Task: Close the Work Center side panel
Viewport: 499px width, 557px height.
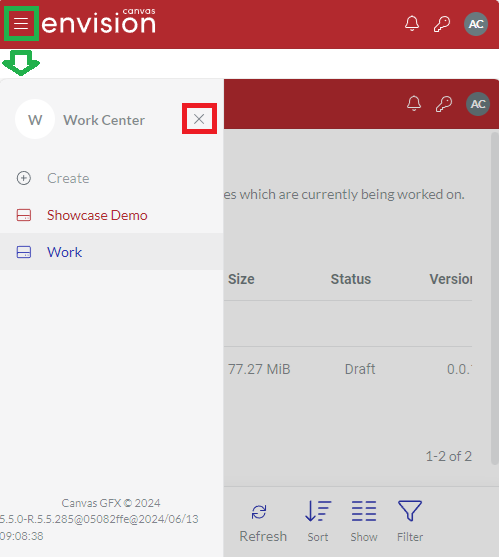Action: [199, 119]
